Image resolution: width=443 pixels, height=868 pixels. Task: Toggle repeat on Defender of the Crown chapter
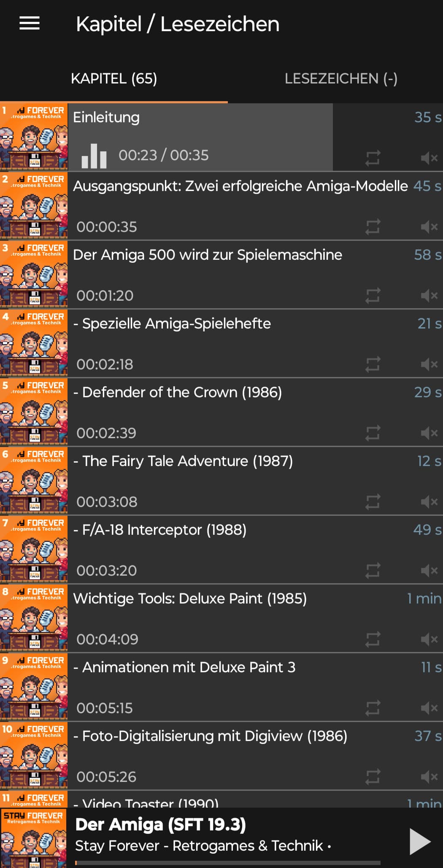pos(373,433)
